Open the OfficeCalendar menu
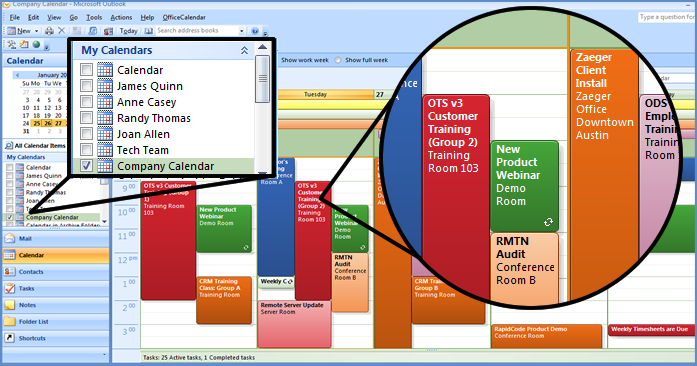This screenshot has width=697, height=366. [184, 17]
